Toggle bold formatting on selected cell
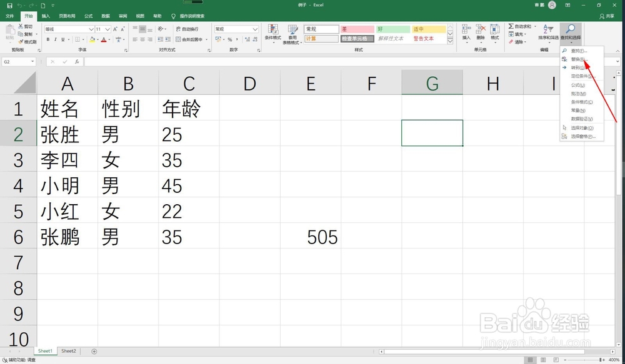This screenshot has height=364, width=625. (47, 39)
